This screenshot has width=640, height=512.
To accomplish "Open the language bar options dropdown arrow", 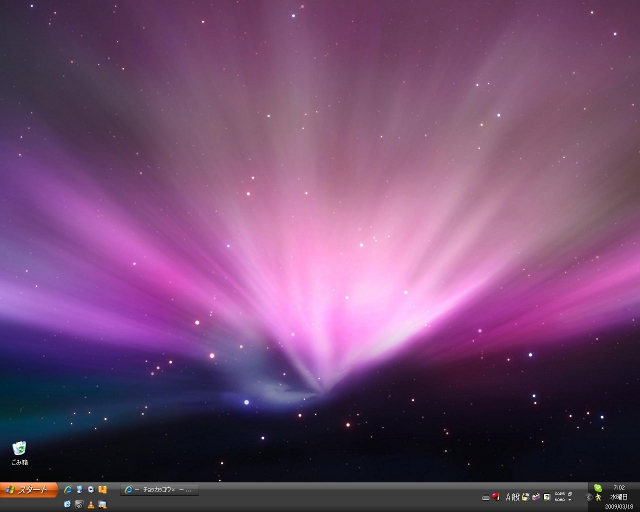I will 570,500.
